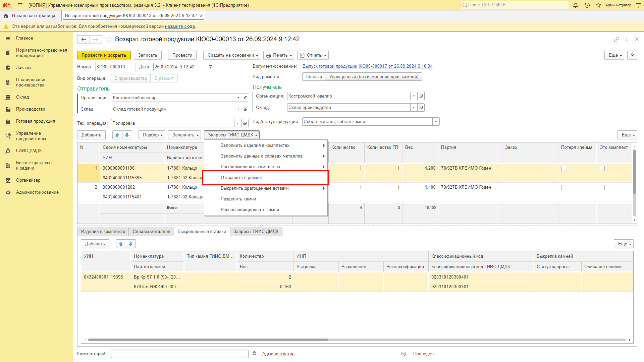Click Провести и закрыть button
The image size is (644, 362).
point(104,55)
